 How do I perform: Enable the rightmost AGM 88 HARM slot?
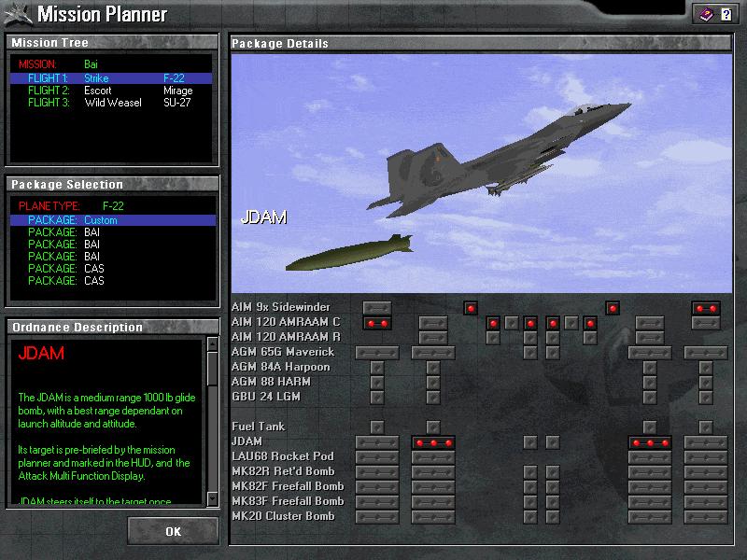[x=706, y=383]
